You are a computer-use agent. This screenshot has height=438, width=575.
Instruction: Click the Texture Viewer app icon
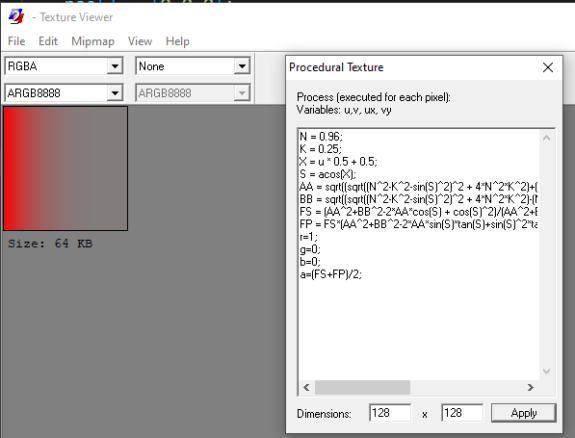(16, 17)
